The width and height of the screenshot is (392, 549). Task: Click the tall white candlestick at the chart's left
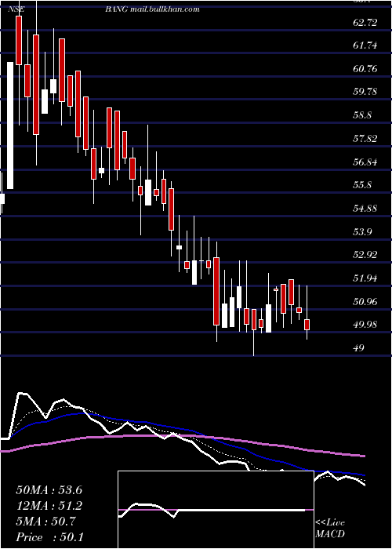(10, 125)
